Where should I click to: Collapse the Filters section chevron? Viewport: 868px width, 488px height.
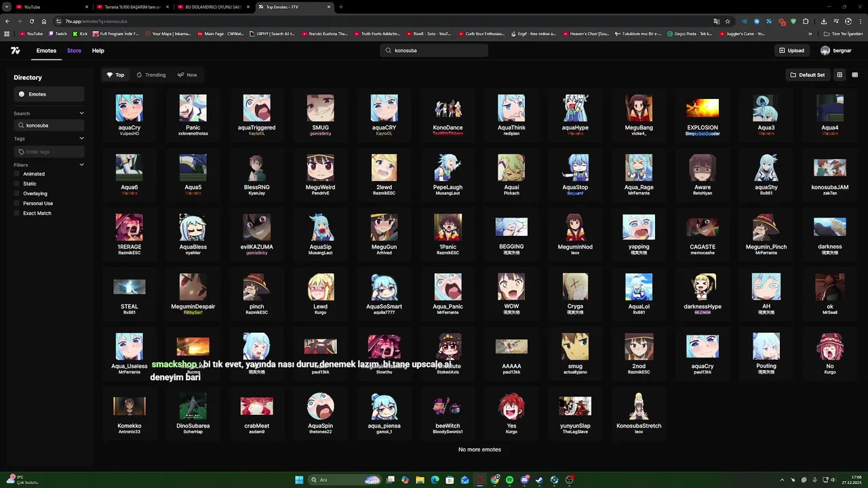click(x=81, y=165)
